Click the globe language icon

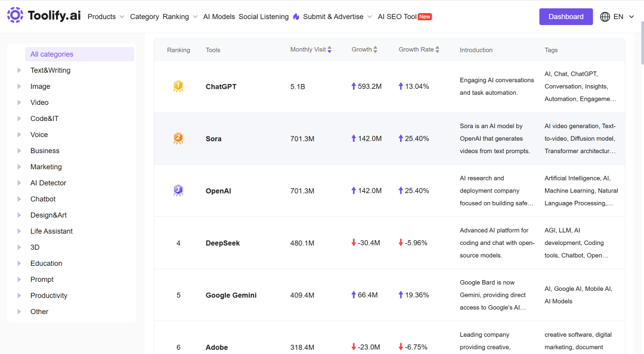click(605, 17)
